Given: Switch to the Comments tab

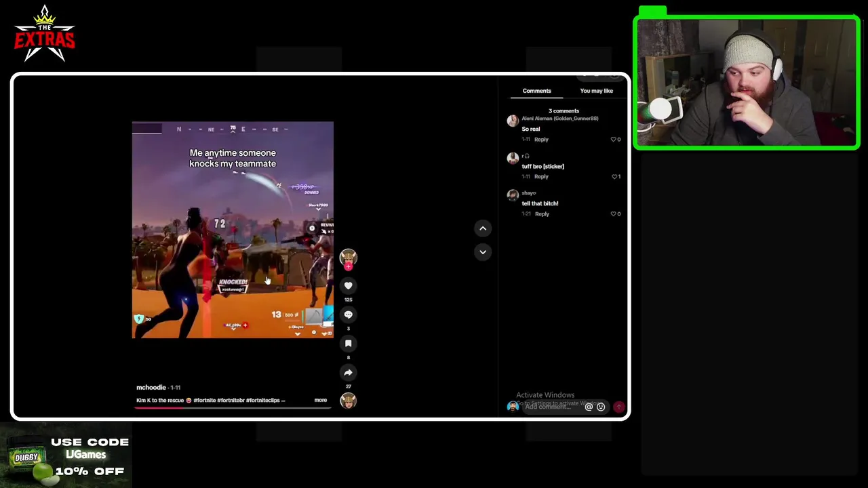Looking at the screenshot, I should [536, 91].
